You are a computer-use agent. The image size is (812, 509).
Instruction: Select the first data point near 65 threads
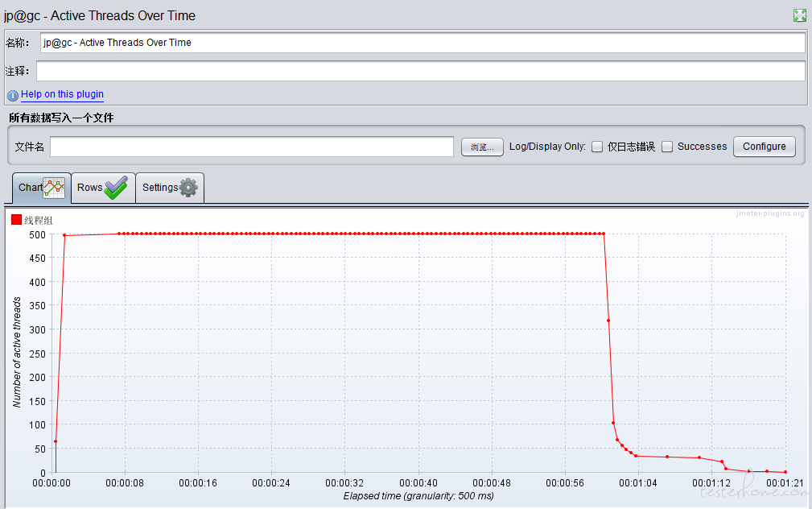(56, 441)
